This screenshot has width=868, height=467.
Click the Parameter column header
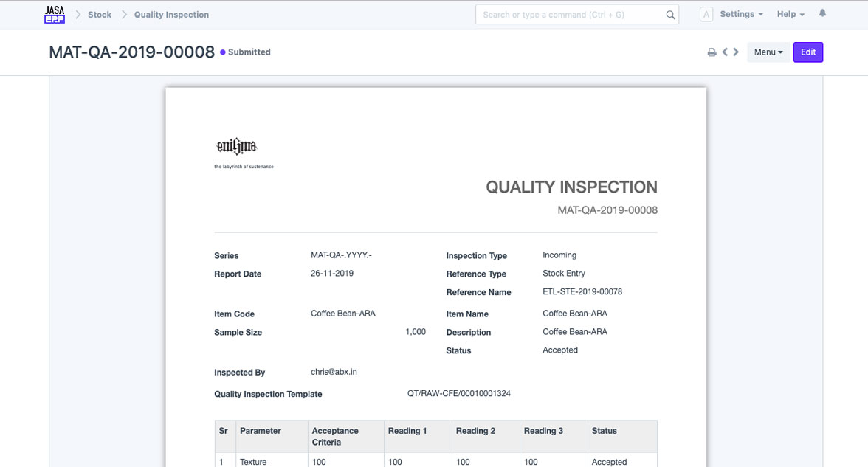[261, 431]
